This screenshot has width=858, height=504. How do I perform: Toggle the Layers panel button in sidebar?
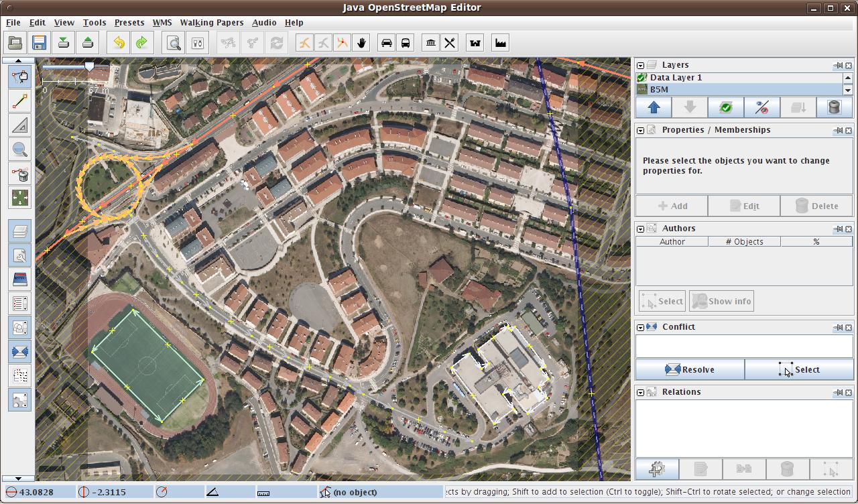pyautogui.click(x=20, y=231)
